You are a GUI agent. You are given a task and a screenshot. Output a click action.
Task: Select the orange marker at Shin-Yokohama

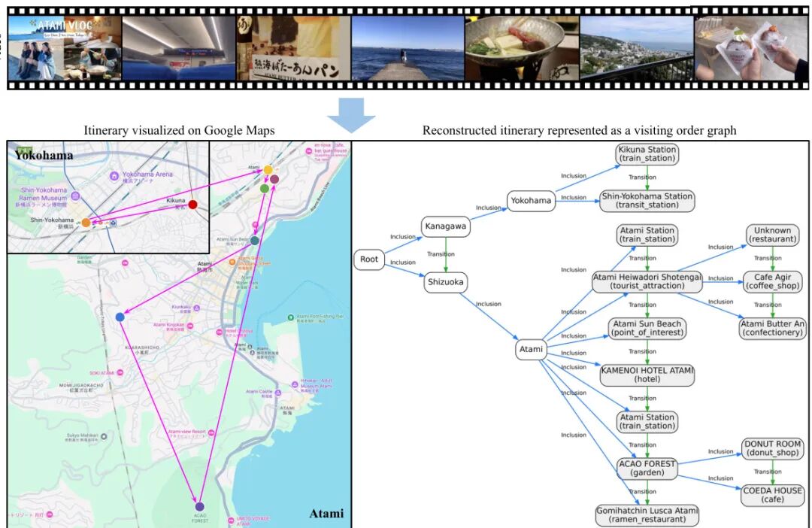tap(86, 223)
